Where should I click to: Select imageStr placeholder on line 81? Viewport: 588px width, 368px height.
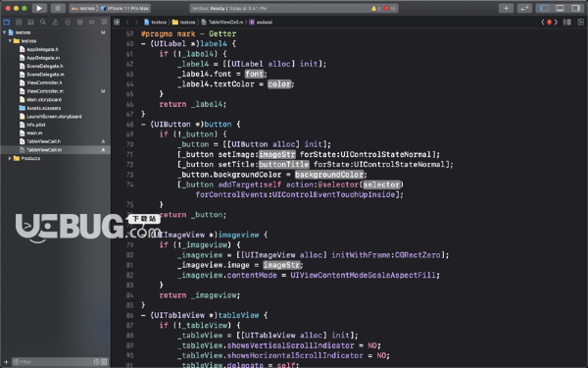pos(281,265)
